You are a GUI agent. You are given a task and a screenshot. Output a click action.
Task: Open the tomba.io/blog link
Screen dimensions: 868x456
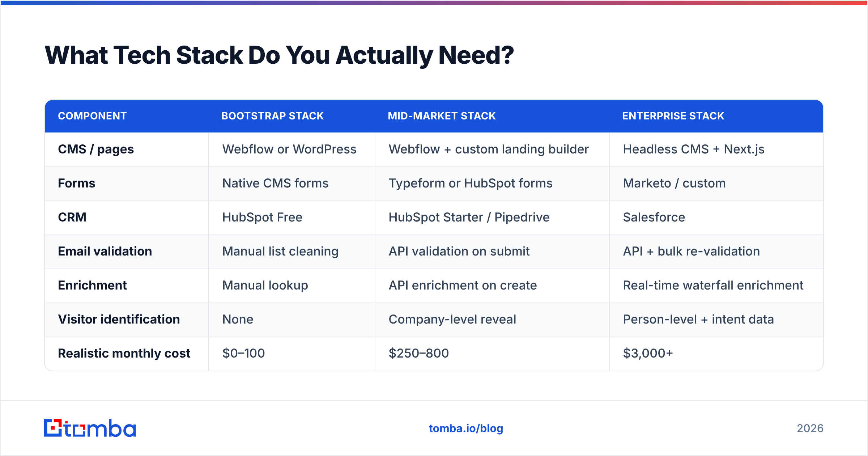(466, 428)
